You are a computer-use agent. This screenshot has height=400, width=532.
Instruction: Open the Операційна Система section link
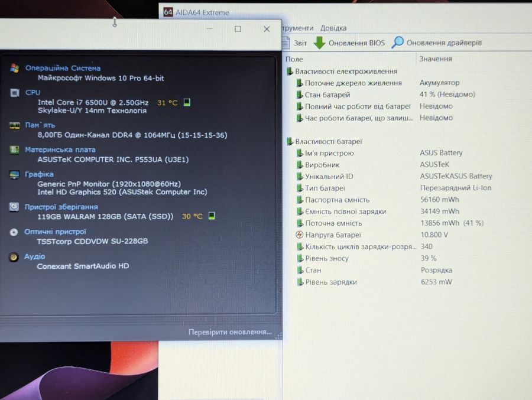coord(63,68)
